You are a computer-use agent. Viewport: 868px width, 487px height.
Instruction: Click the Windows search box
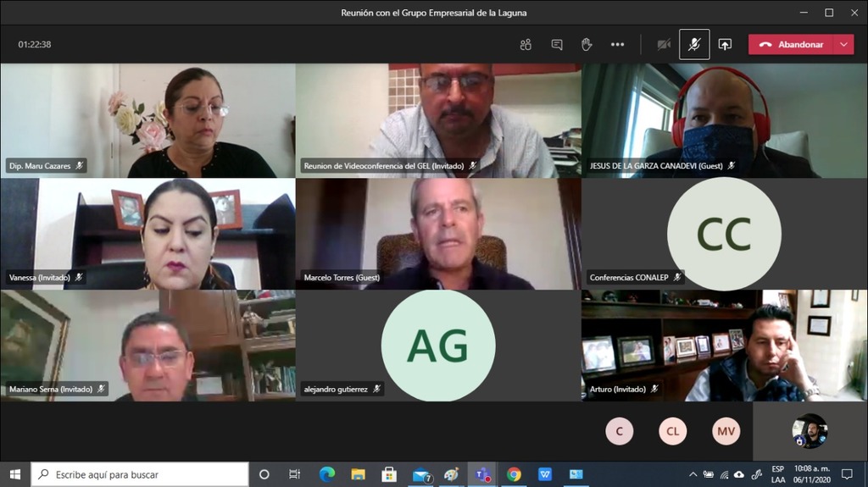click(x=140, y=474)
